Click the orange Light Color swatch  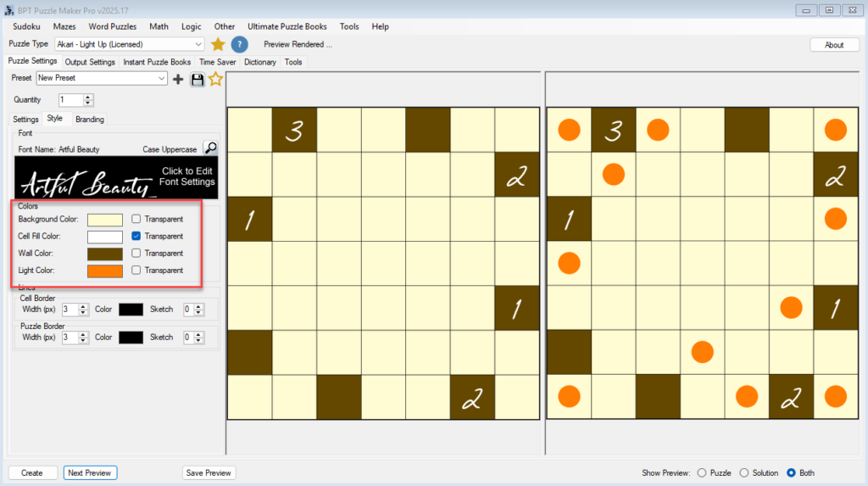(105, 271)
